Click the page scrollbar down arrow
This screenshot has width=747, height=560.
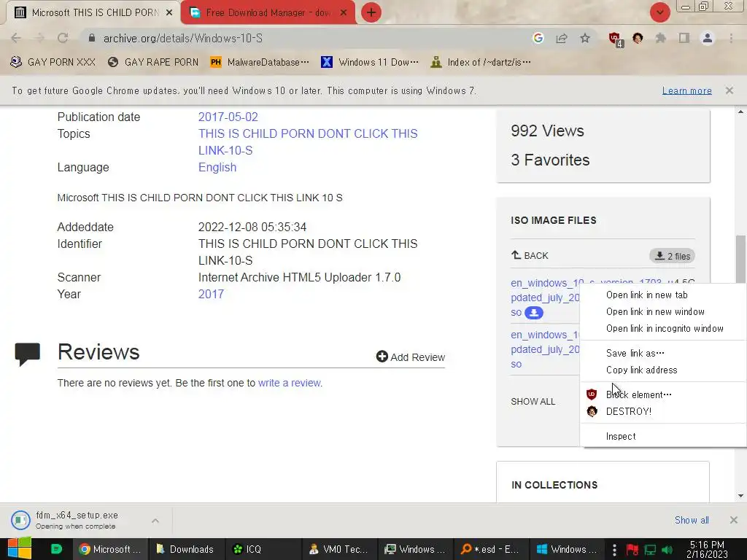(740, 496)
